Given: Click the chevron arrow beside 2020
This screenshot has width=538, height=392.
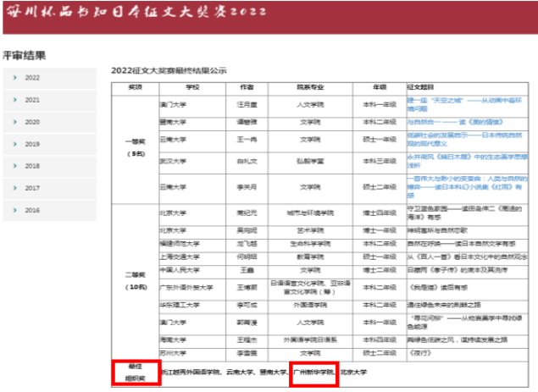Looking at the screenshot, I should (15, 122).
